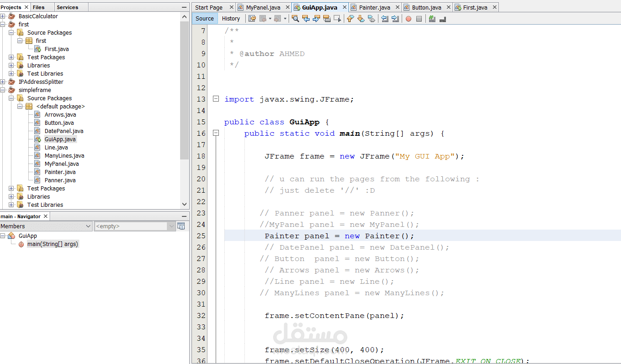Click the <default package> icon
The image size is (621, 364).
pos(29,106)
